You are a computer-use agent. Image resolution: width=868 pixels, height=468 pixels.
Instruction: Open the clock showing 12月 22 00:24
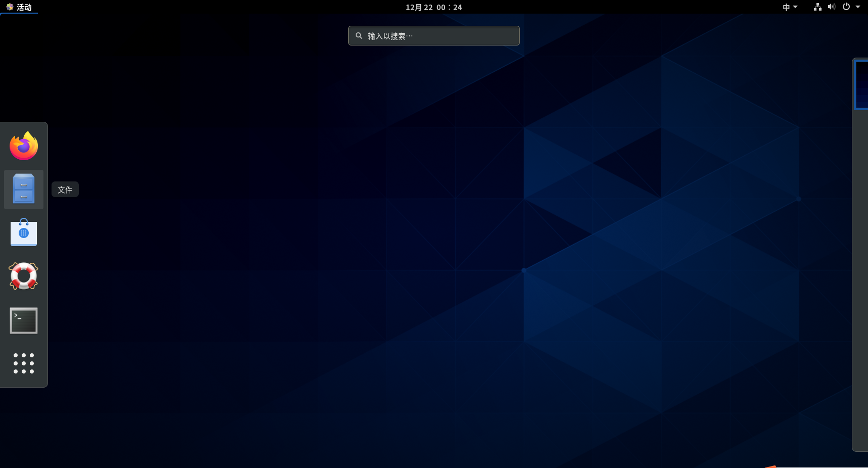pyautogui.click(x=433, y=7)
